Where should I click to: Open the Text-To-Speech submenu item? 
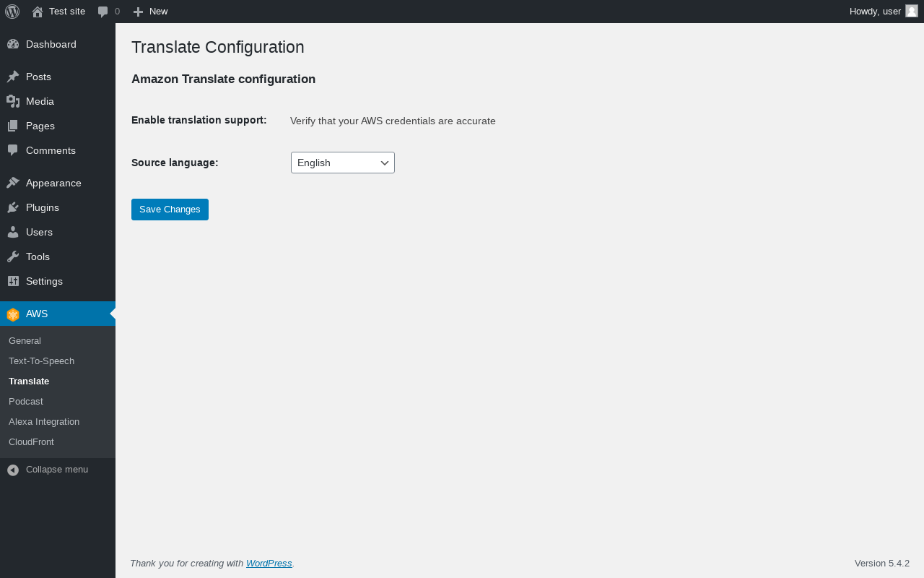[41, 361]
